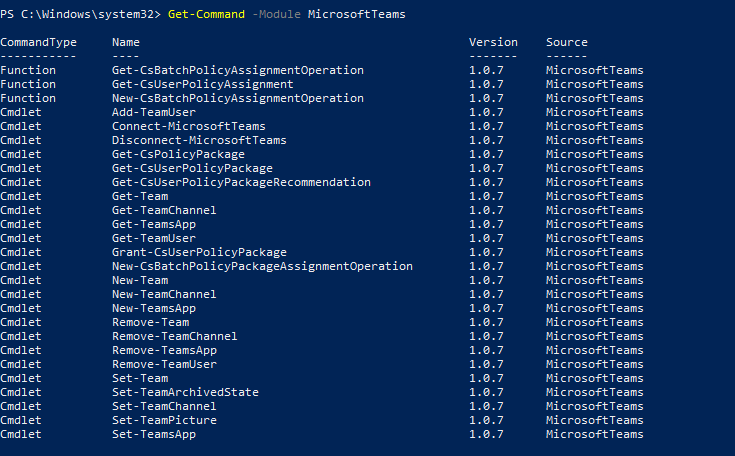Click the Get-CsBatchPolicyAssignmentOperation function name
The height and width of the screenshot is (456, 735).
[x=238, y=71]
